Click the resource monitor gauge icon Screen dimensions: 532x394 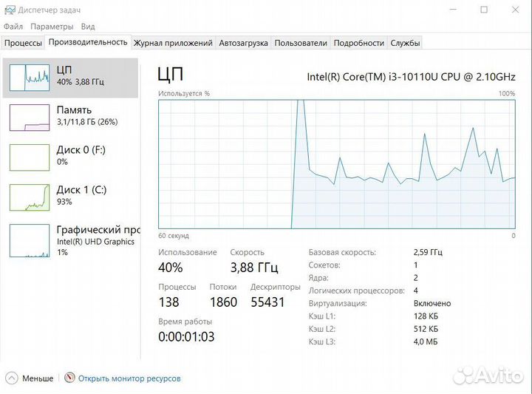coord(69,378)
